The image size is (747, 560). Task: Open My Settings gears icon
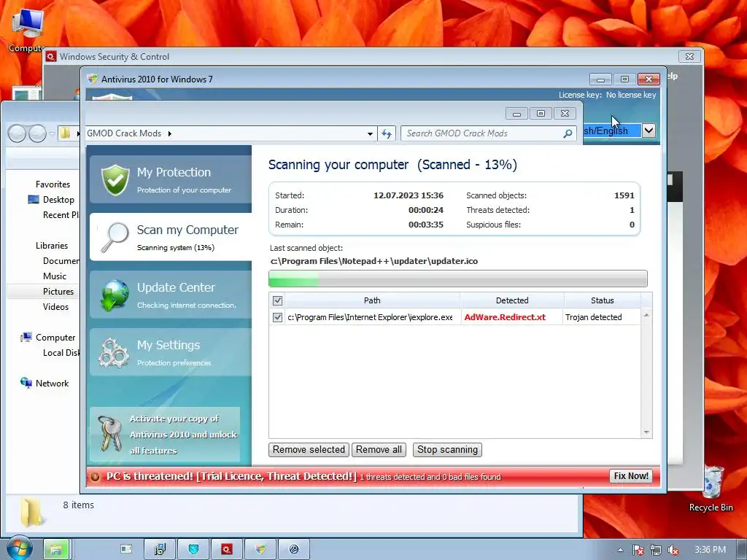click(113, 353)
